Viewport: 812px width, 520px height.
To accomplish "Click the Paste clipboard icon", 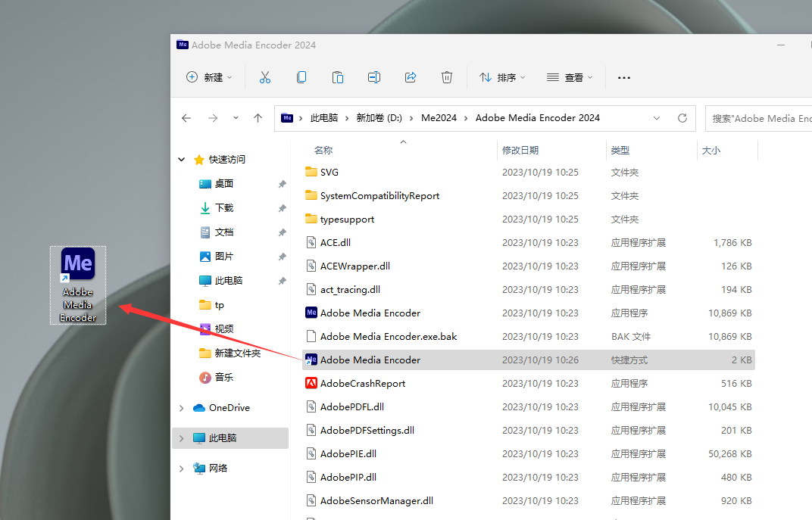I will [338, 78].
